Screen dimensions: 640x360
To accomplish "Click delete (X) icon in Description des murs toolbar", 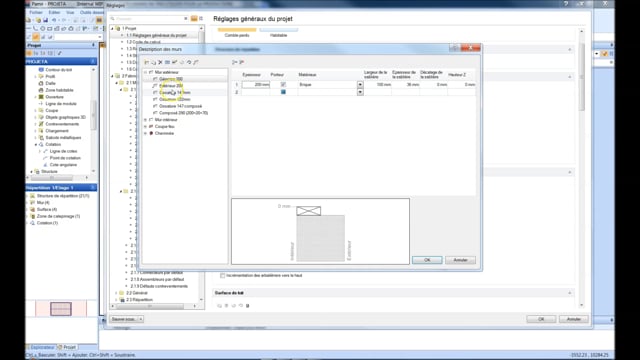I will (160, 62).
